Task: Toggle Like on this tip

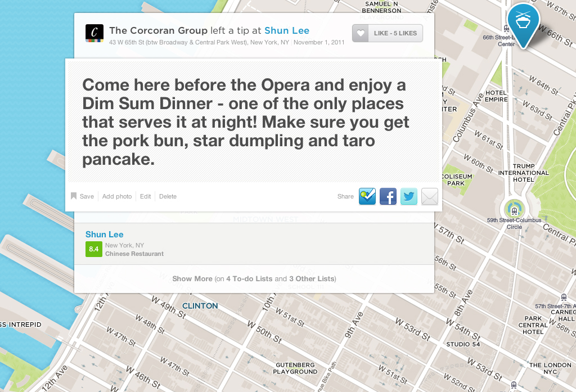Action: pyautogui.click(x=387, y=33)
